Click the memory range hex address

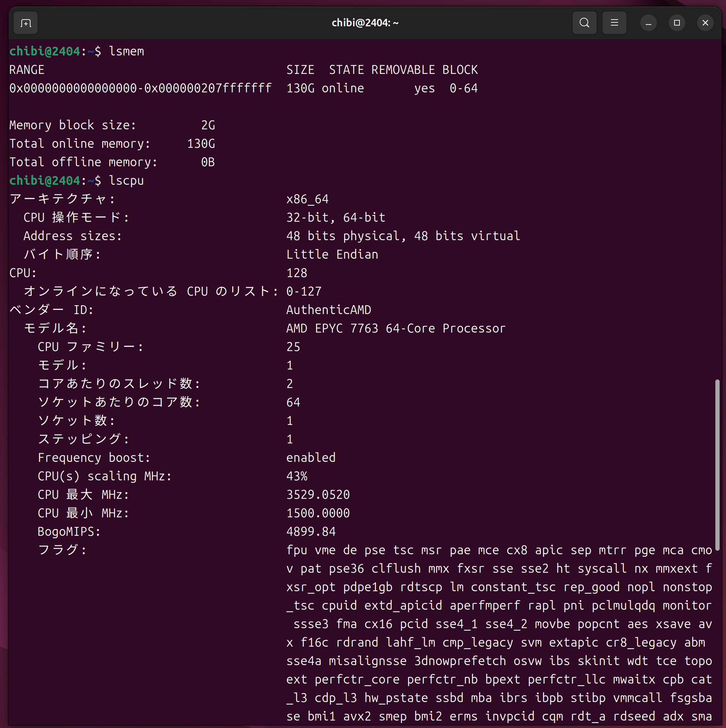pos(140,88)
